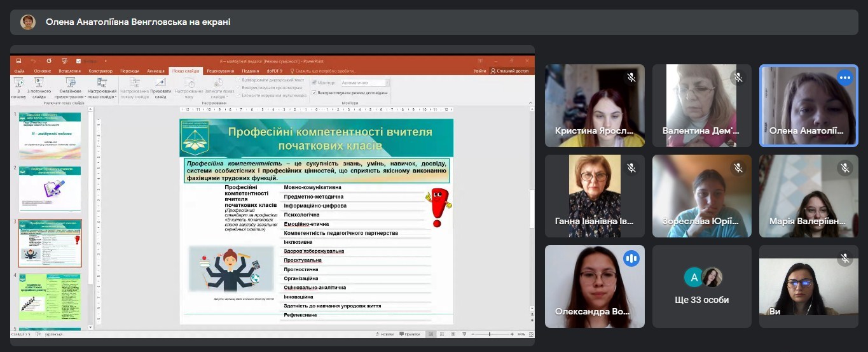Start slideshow from beginning icon
The width and height of the screenshot is (868, 352).
click(x=18, y=85)
